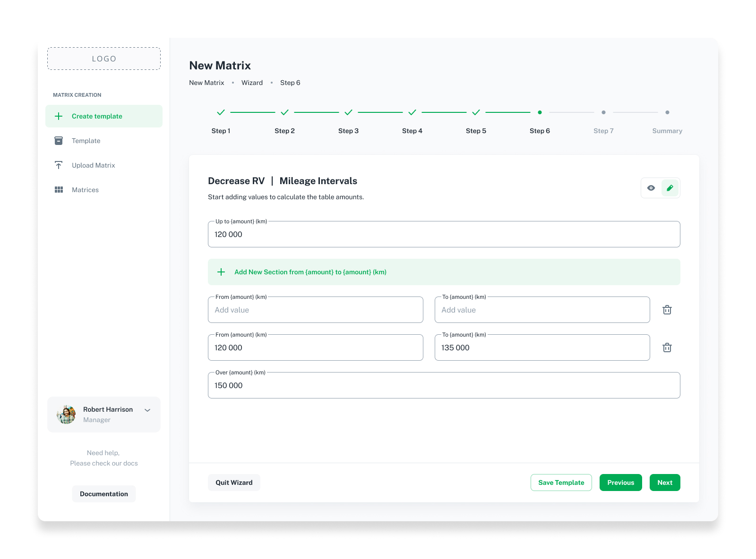Click the Mileage Intervals heading
The image size is (756, 559).
pyautogui.click(x=318, y=181)
